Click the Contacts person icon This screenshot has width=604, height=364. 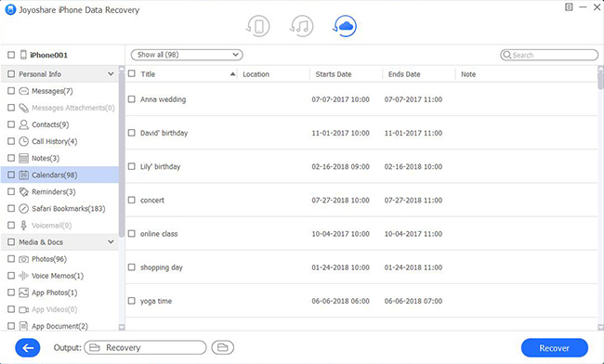click(24, 124)
